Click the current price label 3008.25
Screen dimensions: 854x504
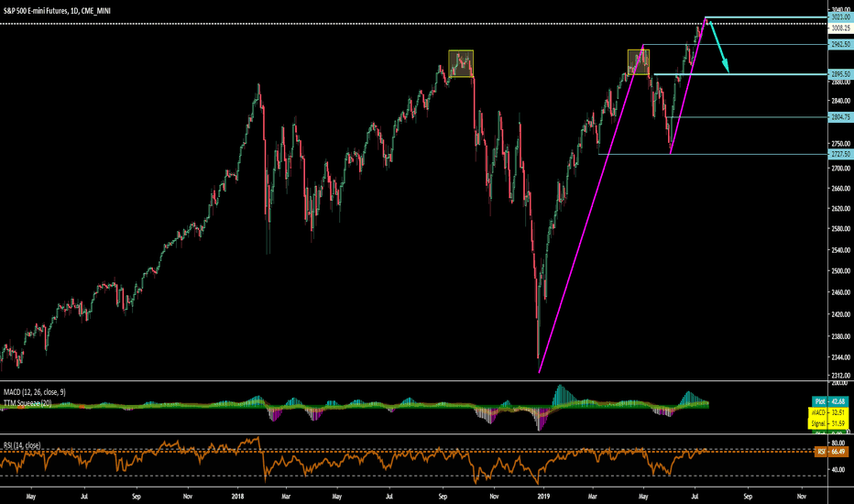click(840, 27)
